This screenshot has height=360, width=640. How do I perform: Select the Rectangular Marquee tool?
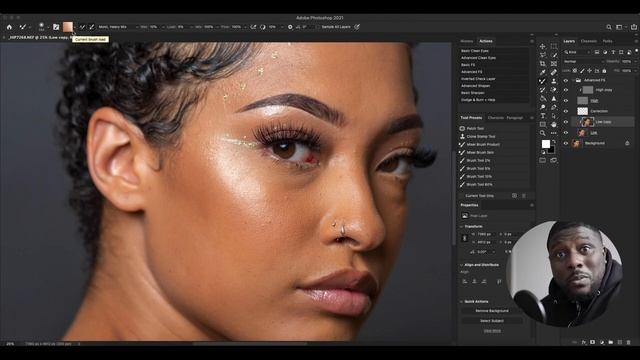point(553,47)
